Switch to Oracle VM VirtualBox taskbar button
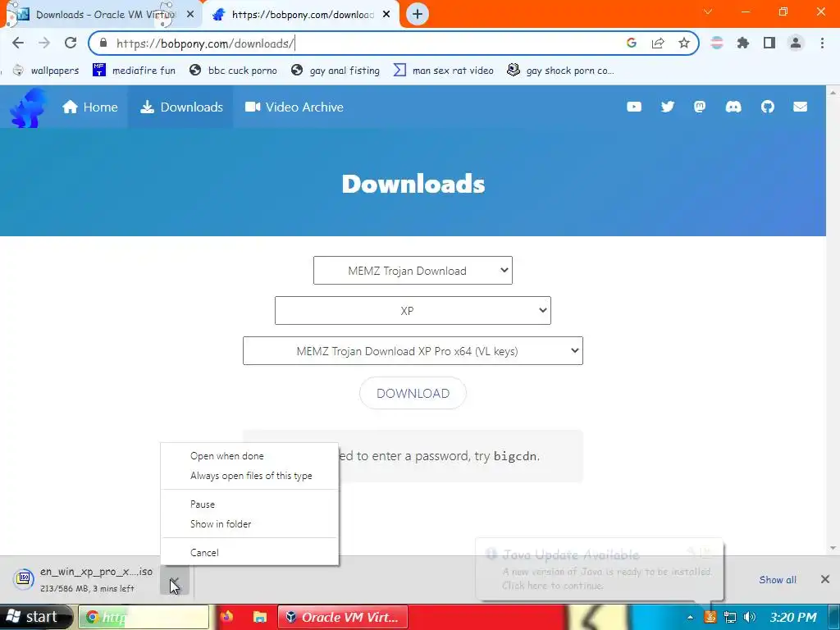840x630 pixels. click(342, 617)
